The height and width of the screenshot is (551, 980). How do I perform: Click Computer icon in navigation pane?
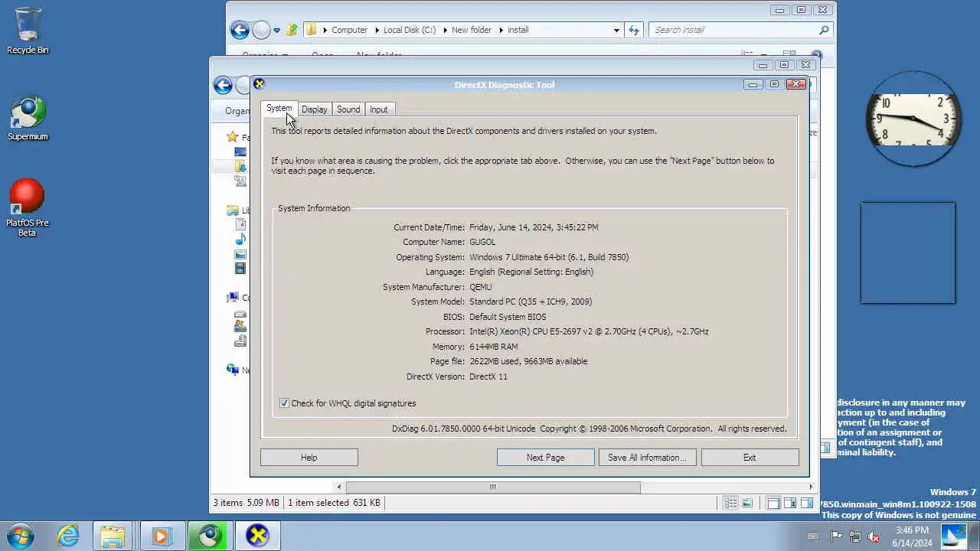233,298
